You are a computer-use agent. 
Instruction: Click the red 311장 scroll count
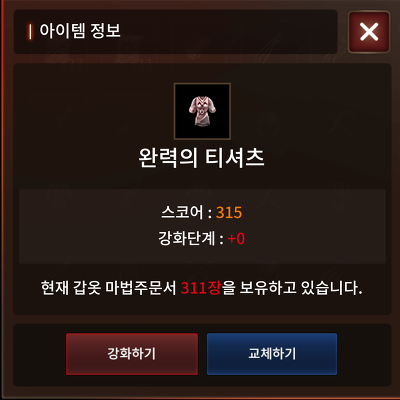201,288
